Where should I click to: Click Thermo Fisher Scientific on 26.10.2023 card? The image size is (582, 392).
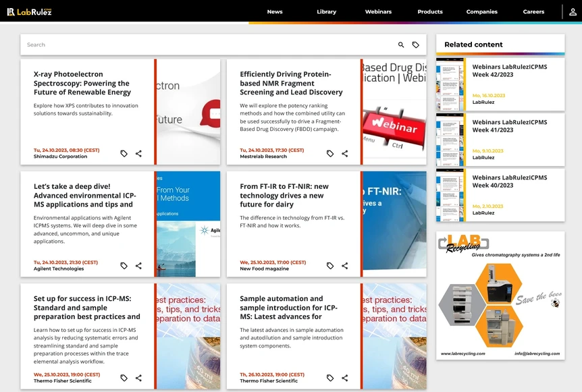[x=269, y=381]
